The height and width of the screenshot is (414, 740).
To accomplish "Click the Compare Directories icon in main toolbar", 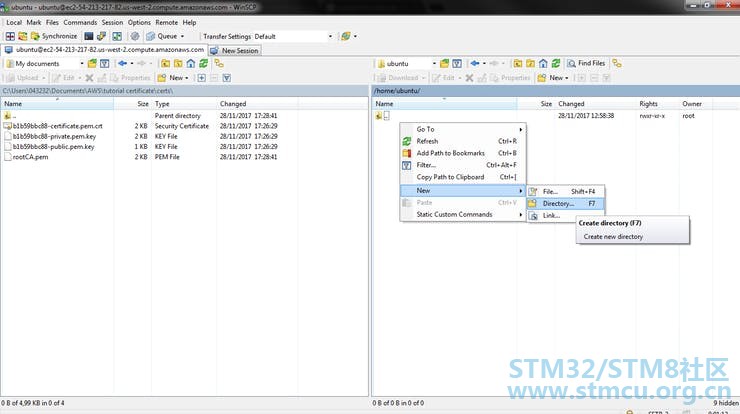I will pyautogui.click(x=10, y=36).
